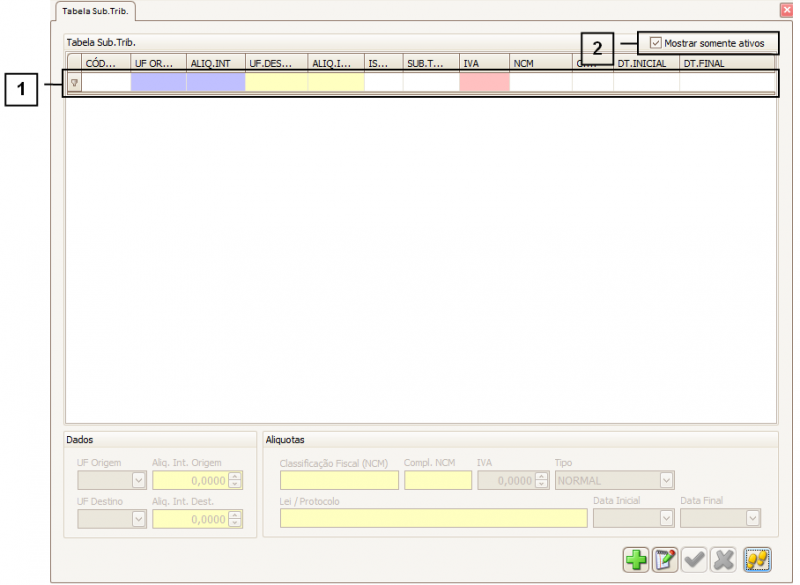This screenshot has width=800, height=585.
Task: Sort by the DT.INICIAL column header
Action: click(x=645, y=63)
